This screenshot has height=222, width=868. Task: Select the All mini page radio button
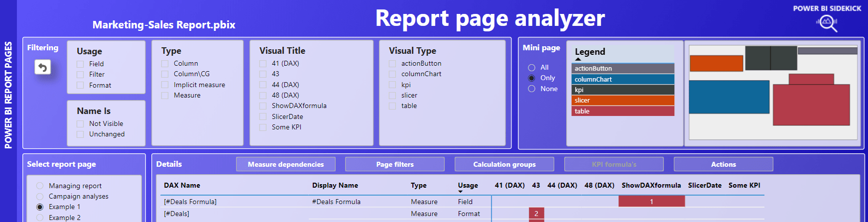click(531, 68)
